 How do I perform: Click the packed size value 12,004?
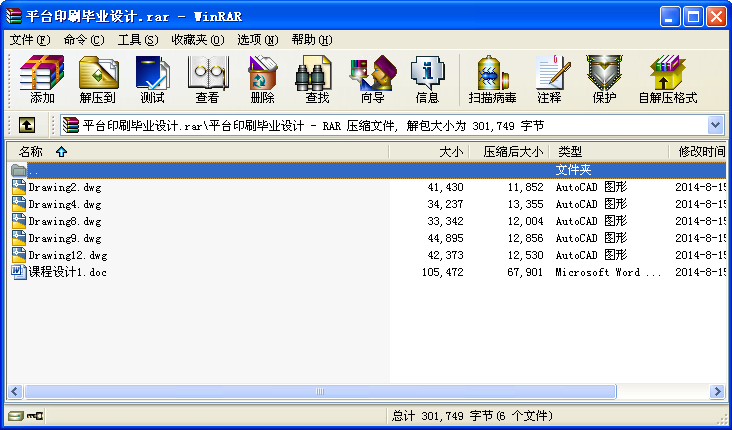[x=525, y=221]
